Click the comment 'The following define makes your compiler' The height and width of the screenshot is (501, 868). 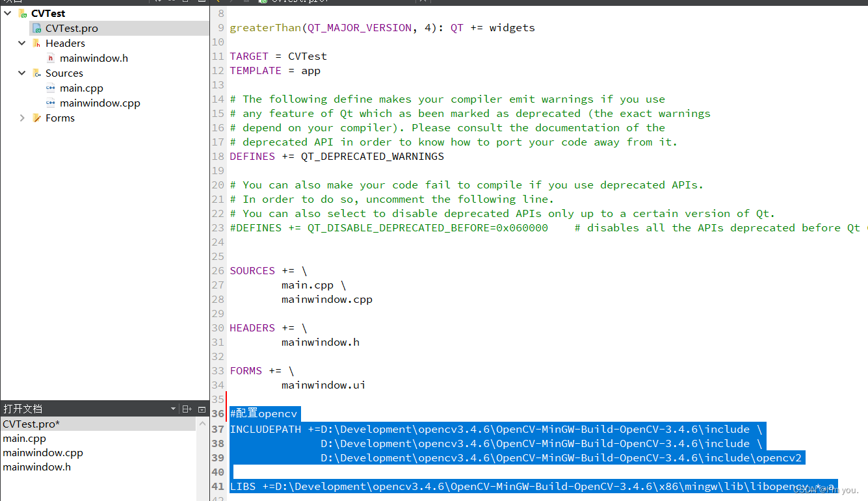point(447,99)
